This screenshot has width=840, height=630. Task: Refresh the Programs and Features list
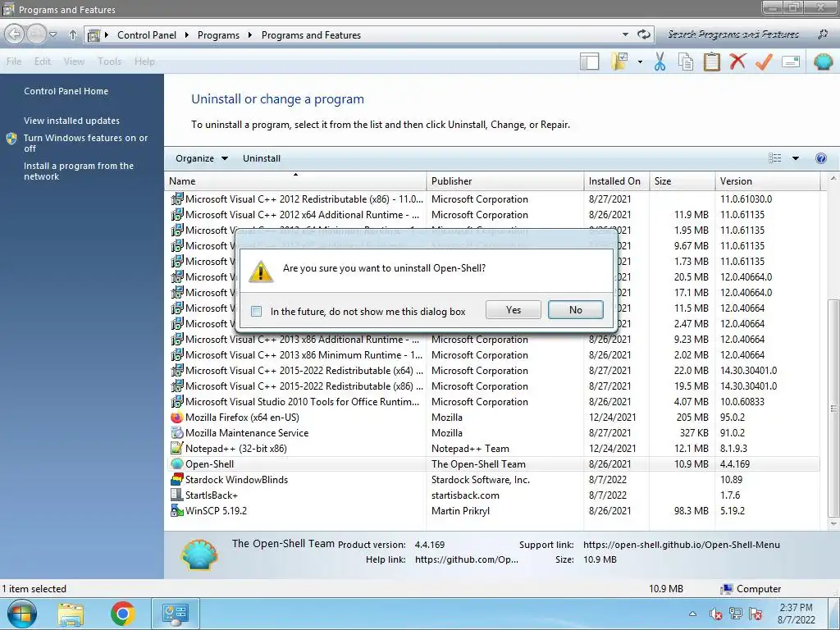(643, 34)
